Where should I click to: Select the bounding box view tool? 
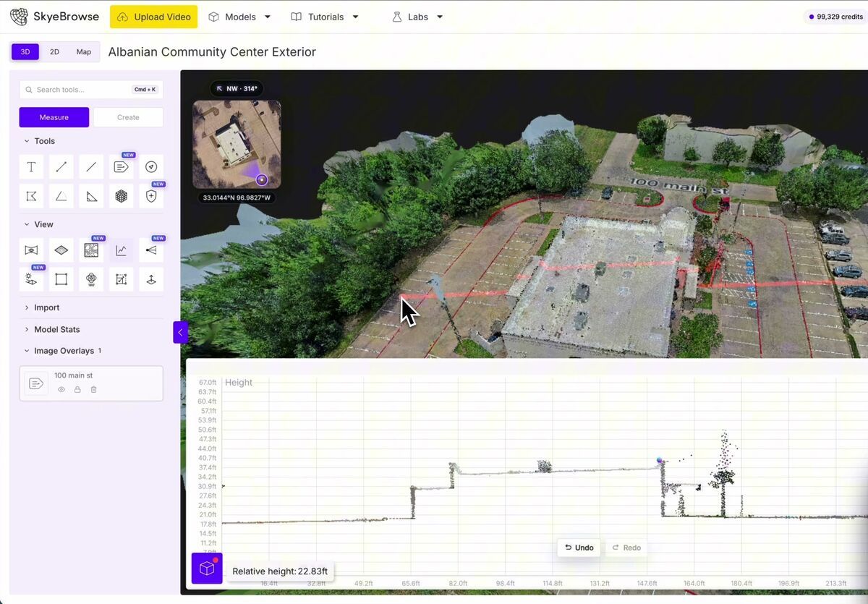61,279
